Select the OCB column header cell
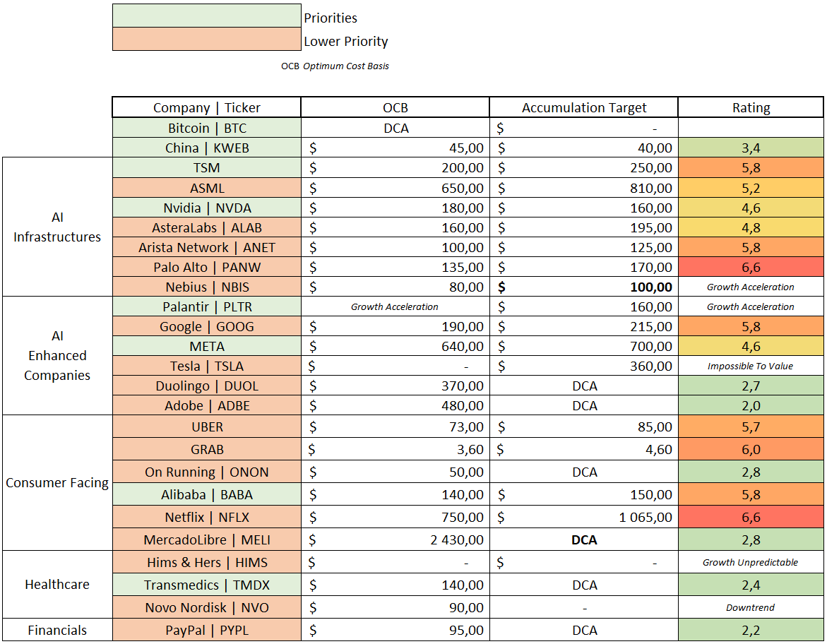 coord(395,107)
